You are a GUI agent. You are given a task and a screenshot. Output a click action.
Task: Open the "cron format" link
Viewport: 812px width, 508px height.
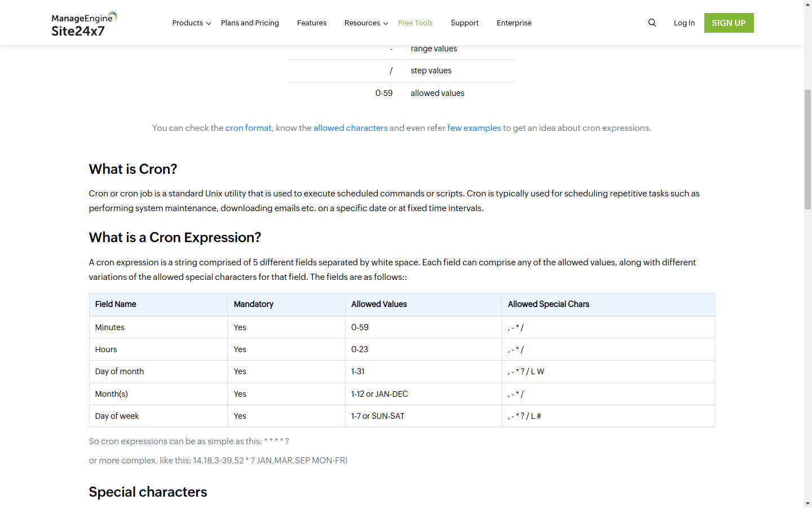click(x=248, y=128)
